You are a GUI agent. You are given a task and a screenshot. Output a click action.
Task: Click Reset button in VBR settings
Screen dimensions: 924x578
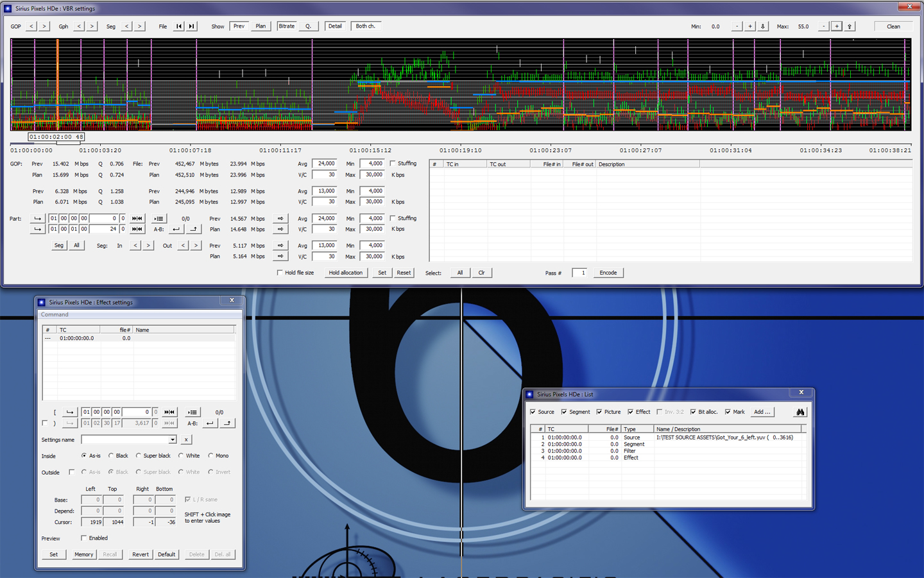(x=404, y=273)
